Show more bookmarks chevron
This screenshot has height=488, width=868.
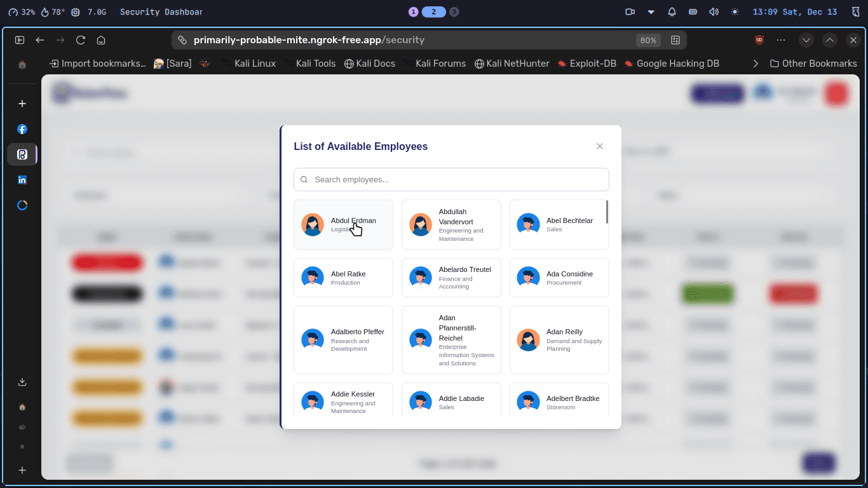point(756,64)
